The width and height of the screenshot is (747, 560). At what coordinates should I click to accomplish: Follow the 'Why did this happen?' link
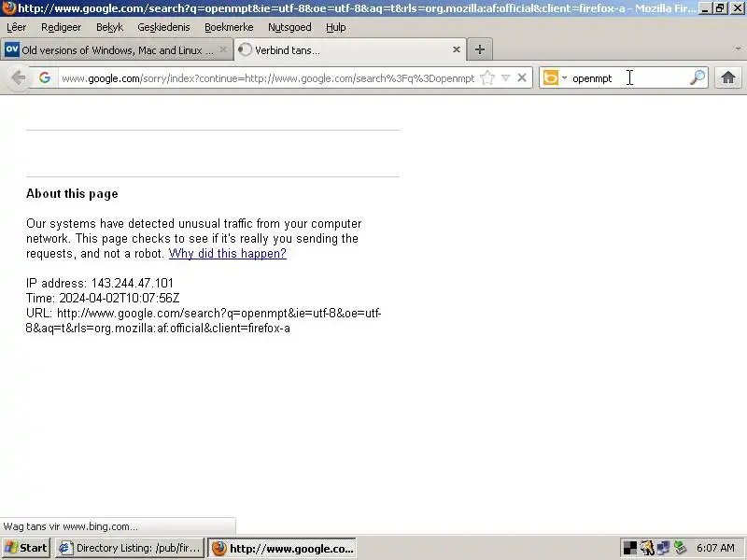coord(228,253)
